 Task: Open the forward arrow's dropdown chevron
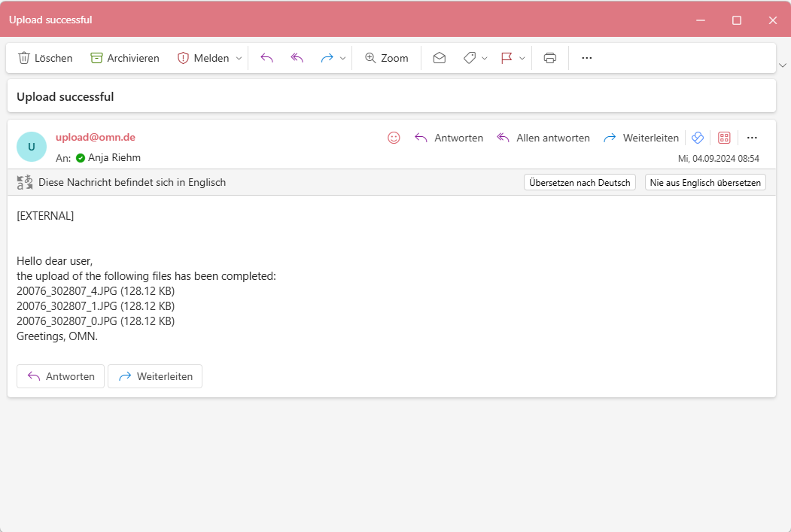point(342,57)
